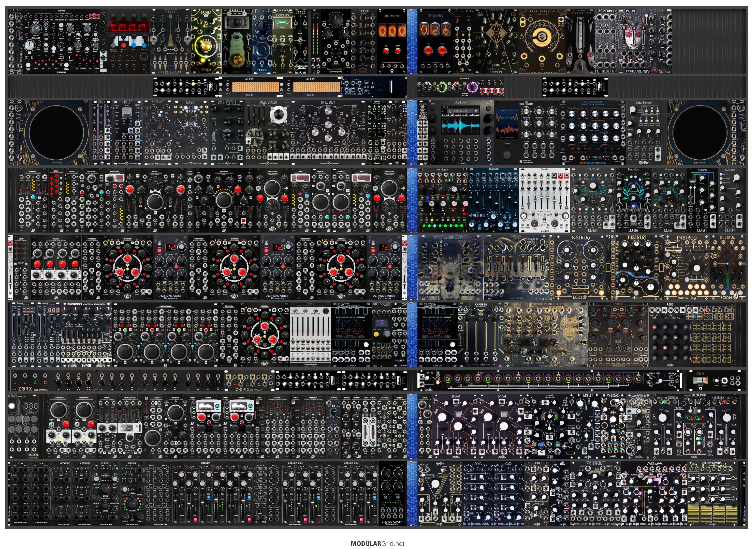Select the MULTIWAVE module
This screenshot has width=756, height=549.
click(655, 494)
